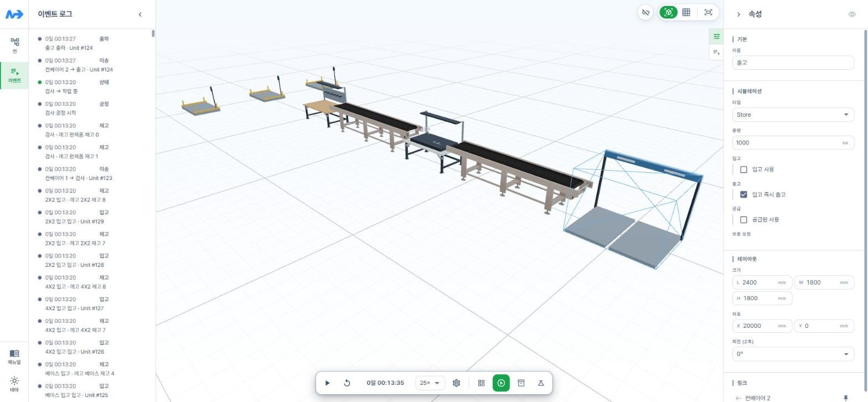Switch to the 2D grid view
Screen dimensions: 868x402
686,12
